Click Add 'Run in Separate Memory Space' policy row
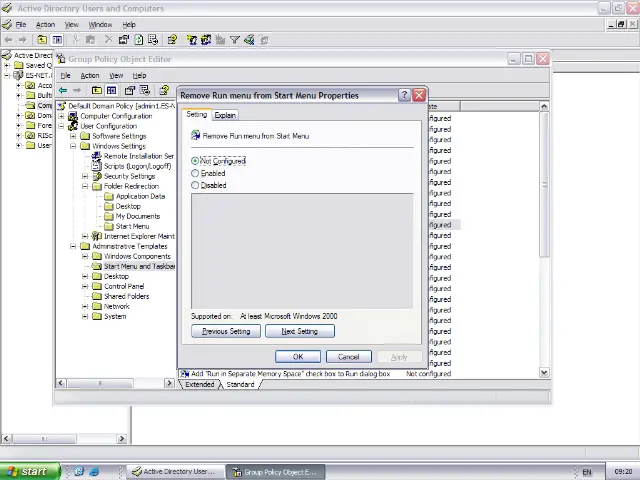 coord(316,373)
